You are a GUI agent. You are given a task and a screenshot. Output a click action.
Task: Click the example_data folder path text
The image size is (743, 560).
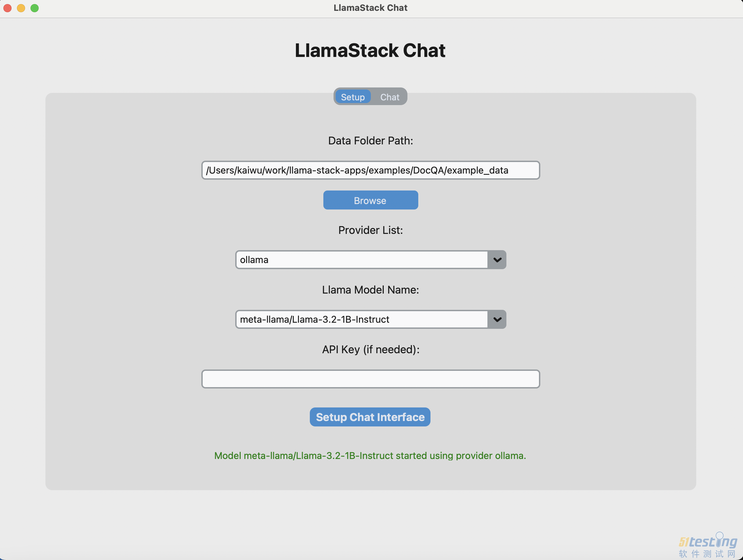point(357,170)
